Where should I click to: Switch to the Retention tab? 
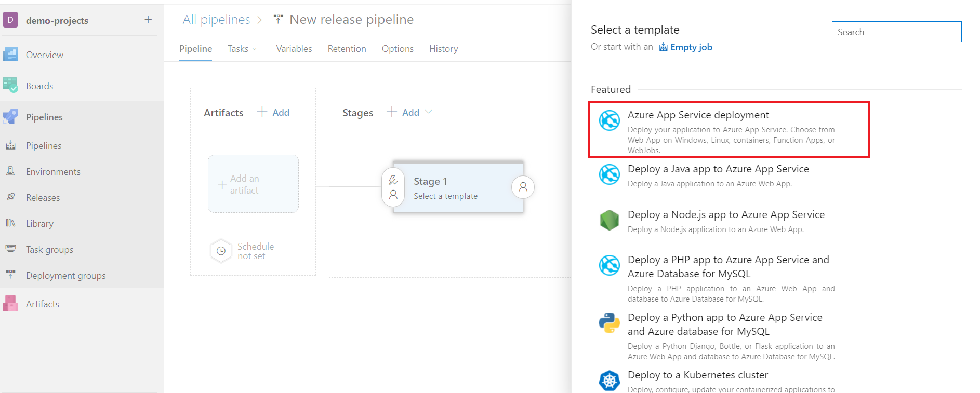point(347,49)
